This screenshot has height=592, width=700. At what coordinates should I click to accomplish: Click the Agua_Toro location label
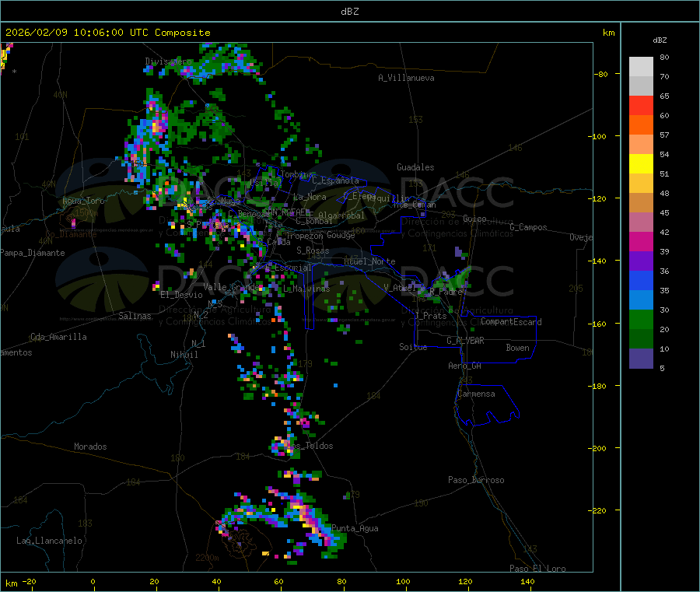tap(83, 201)
